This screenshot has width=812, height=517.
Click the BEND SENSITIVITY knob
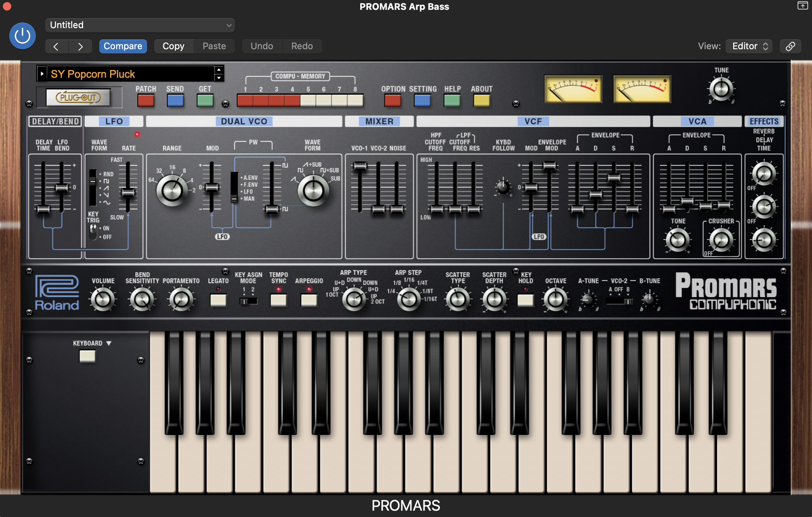click(x=142, y=300)
